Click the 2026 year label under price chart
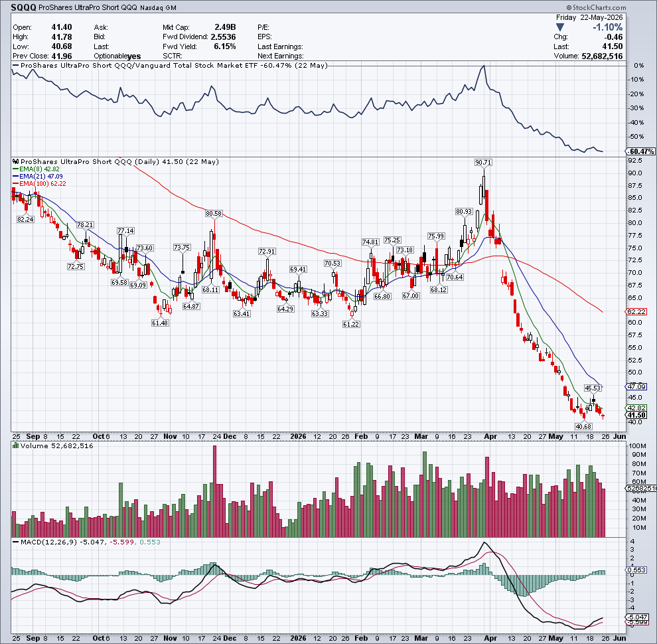Image resolution: width=657 pixels, height=644 pixels. 299,436
